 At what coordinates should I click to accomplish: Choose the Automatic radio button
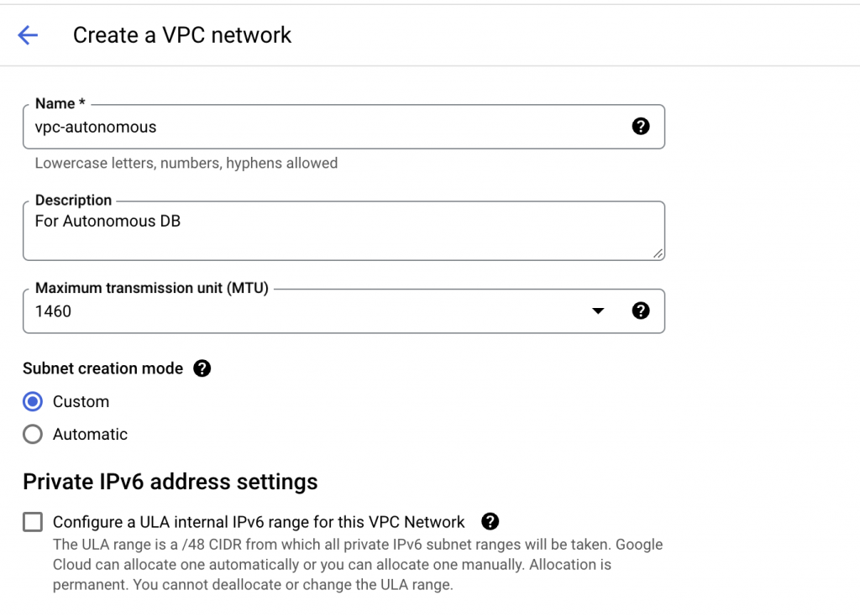(33, 434)
